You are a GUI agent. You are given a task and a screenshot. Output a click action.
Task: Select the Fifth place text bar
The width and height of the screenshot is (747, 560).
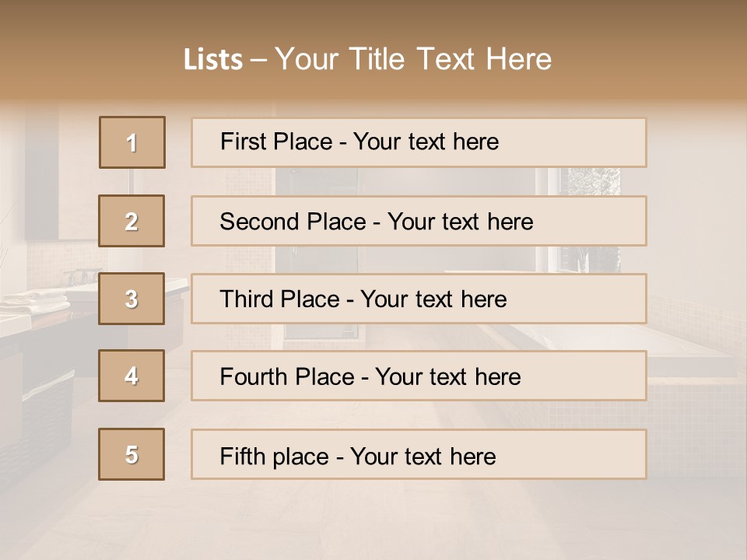[x=419, y=454]
